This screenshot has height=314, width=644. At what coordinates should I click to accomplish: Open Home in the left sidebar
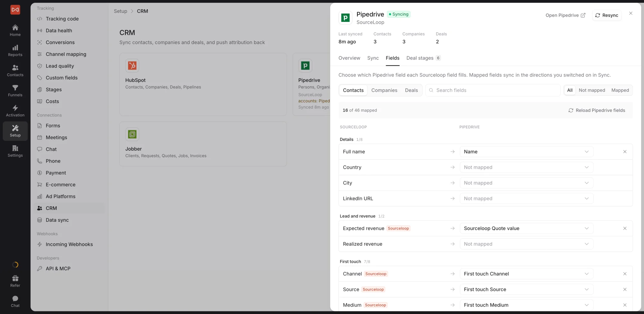[15, 30]
